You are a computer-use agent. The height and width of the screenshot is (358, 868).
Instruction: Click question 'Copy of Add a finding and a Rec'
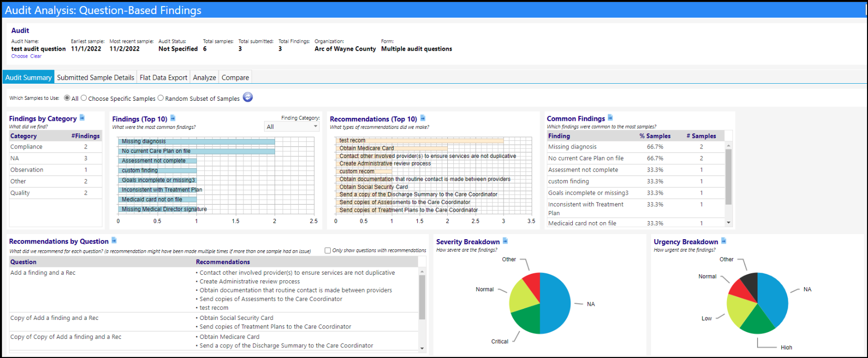click(54, 318)
